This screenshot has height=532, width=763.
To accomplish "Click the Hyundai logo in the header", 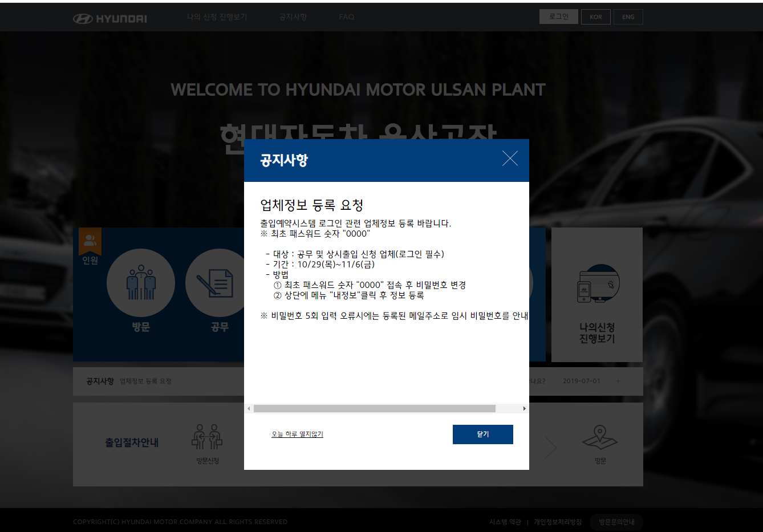I will pyautogui.click(x=110, y=19).
